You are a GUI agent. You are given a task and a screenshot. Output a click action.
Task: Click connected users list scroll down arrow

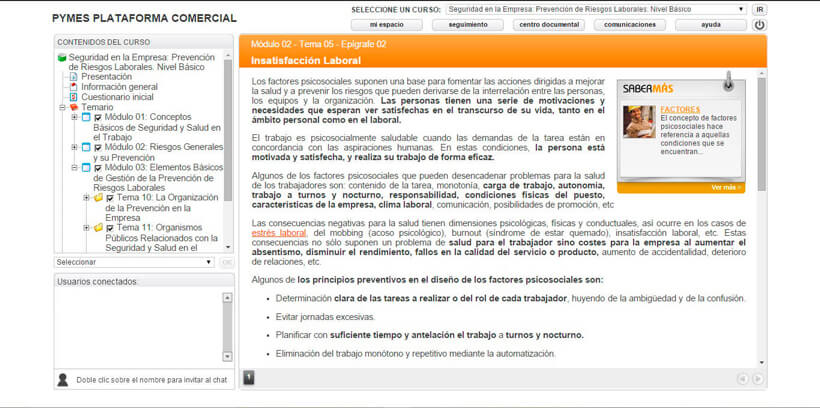pos(227,357)
